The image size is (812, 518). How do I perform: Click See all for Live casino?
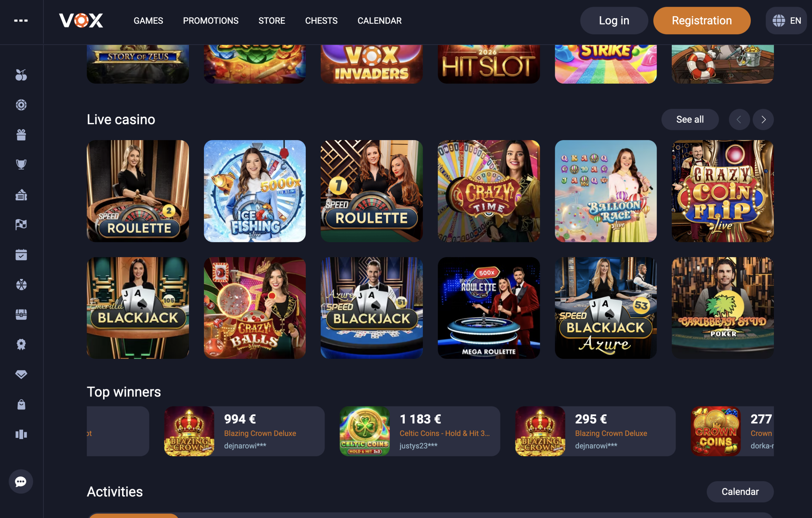pyautogui.click(x=690, y=120)
